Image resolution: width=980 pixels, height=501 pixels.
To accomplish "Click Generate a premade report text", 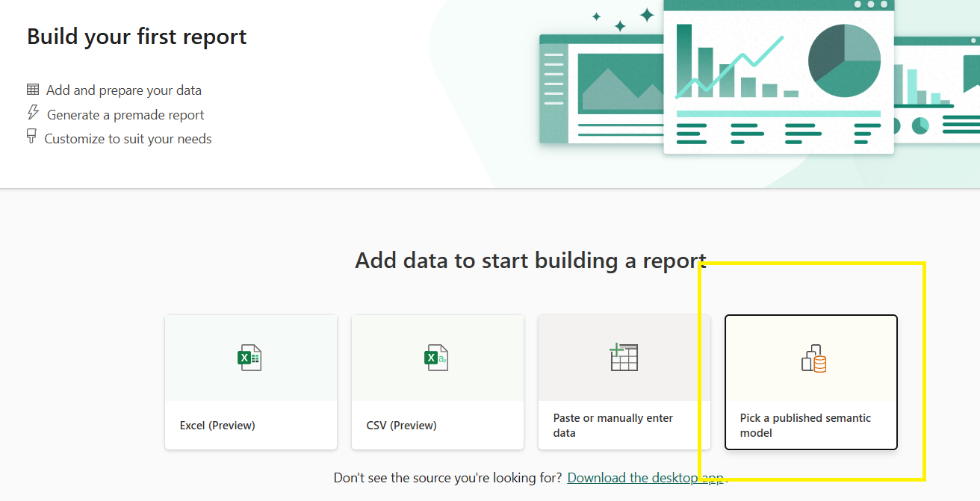I will point(125,115).
